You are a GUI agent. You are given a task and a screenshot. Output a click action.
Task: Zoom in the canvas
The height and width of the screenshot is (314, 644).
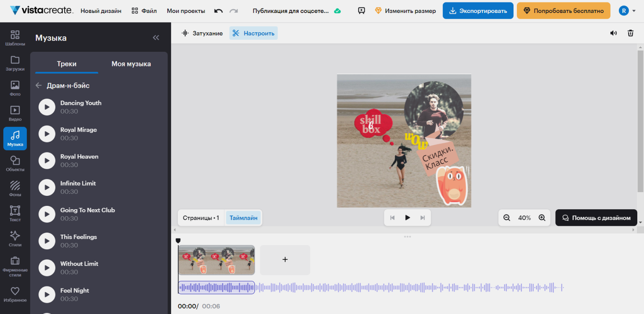542,218
